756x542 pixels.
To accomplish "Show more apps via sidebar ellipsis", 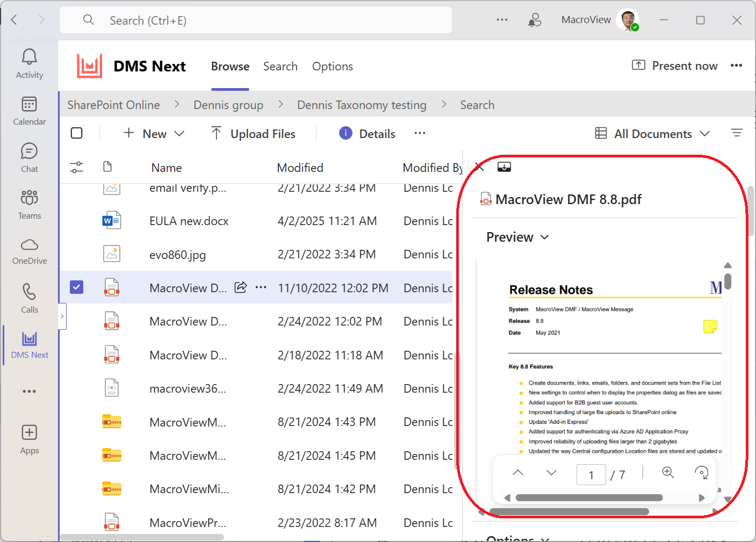I will 30,391.
